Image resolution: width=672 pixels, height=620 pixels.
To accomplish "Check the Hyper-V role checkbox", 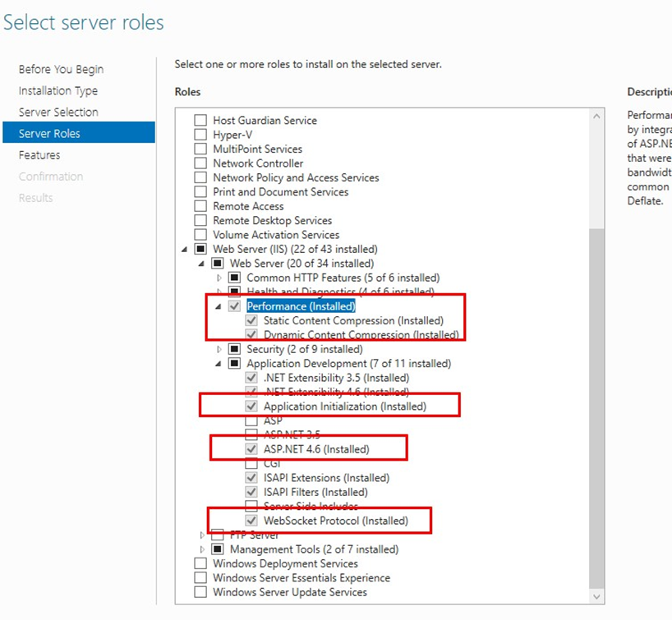I will coord(200,135).
